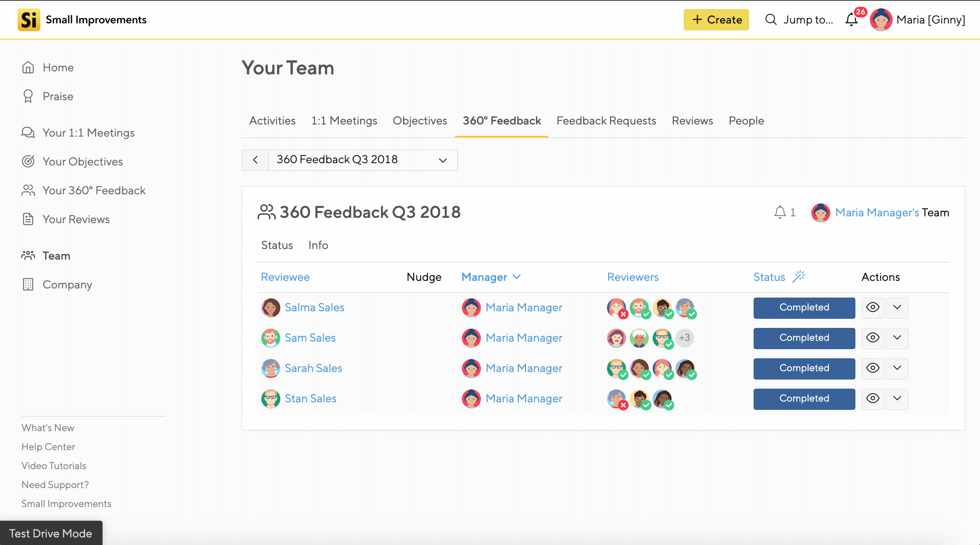This screenshot has height=545, width=980.
Task: Switch to the Objectives tab
Action: coord(420,121)
